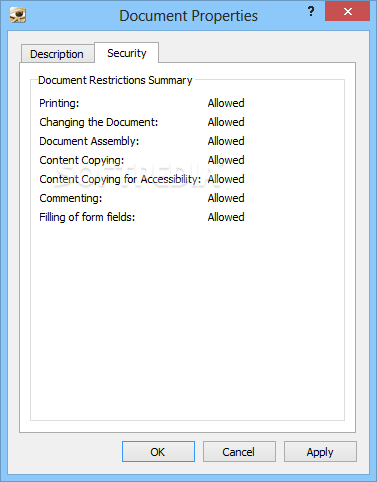Viewport: 377px width, 482px height.
Task: Close the Document Properties dialog
Action: click(x=347, y=11)
